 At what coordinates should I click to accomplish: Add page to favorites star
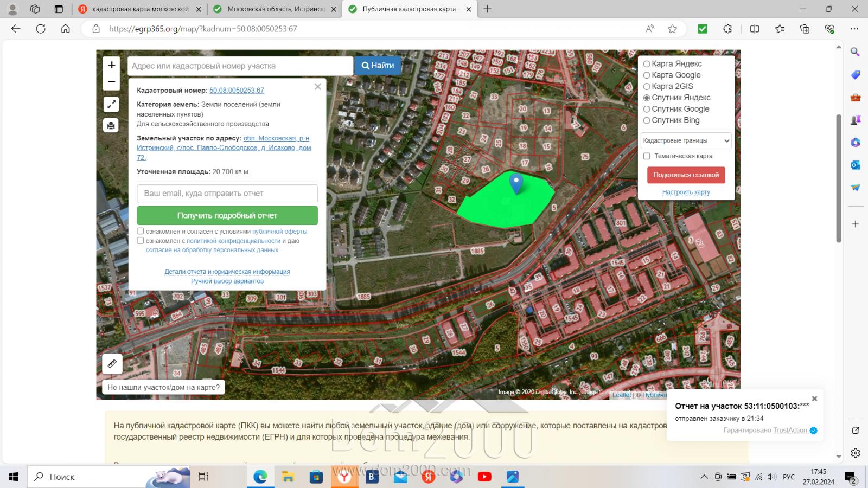coord(673,29)
